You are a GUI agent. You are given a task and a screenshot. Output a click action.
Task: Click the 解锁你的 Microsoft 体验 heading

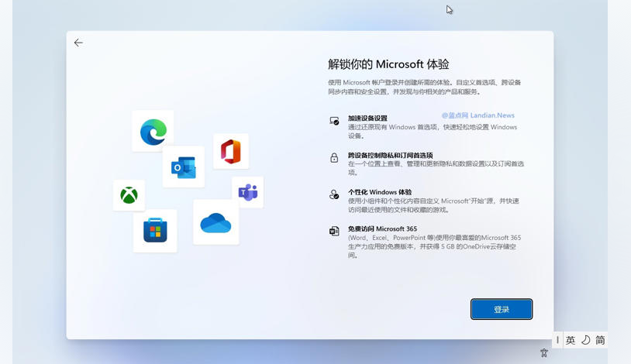(x=388, y=64)
